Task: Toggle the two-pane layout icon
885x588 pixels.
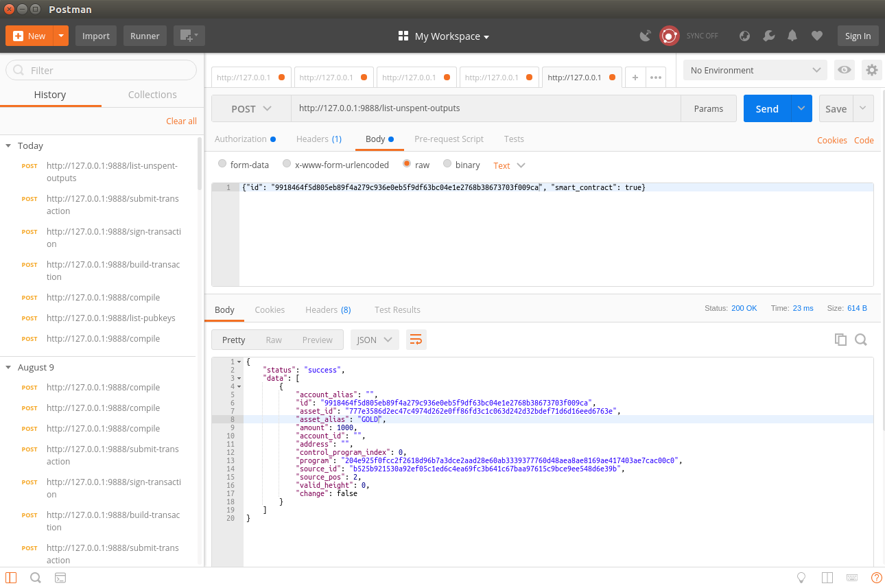Action: tap(827, 578)
